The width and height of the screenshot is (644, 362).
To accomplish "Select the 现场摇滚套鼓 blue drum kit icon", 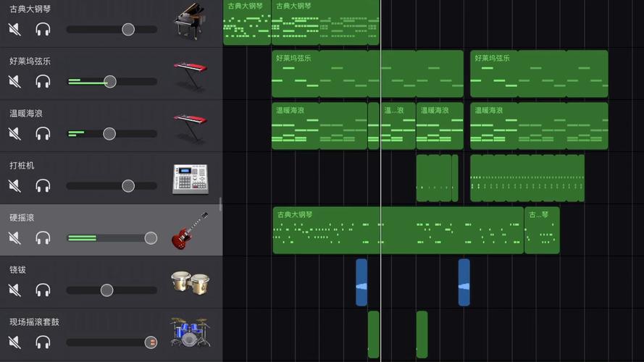I will pos(190,333).
